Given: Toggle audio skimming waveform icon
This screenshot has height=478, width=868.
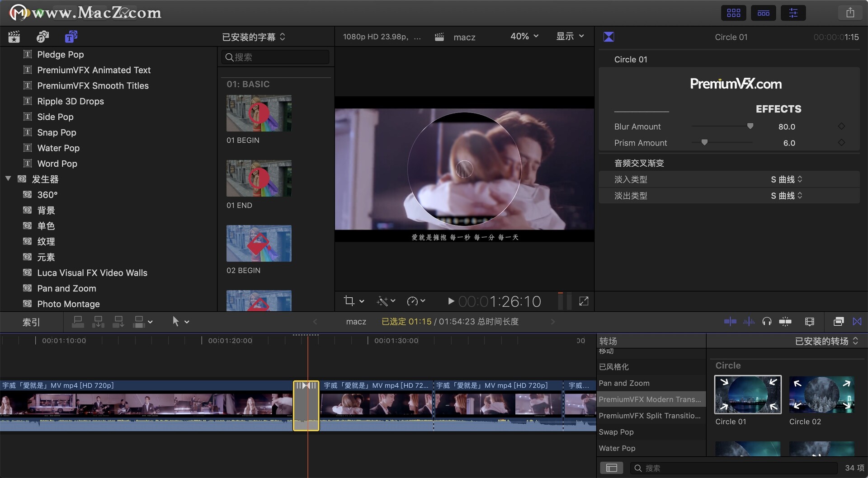Looking at the screenshot, I should tap(749, 321).
